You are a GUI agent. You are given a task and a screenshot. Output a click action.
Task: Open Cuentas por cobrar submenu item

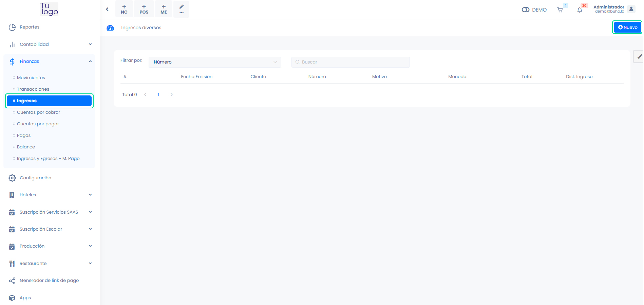click(38, 112)
